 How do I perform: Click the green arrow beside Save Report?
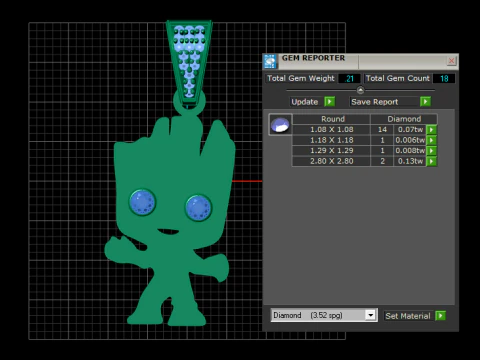425,101
